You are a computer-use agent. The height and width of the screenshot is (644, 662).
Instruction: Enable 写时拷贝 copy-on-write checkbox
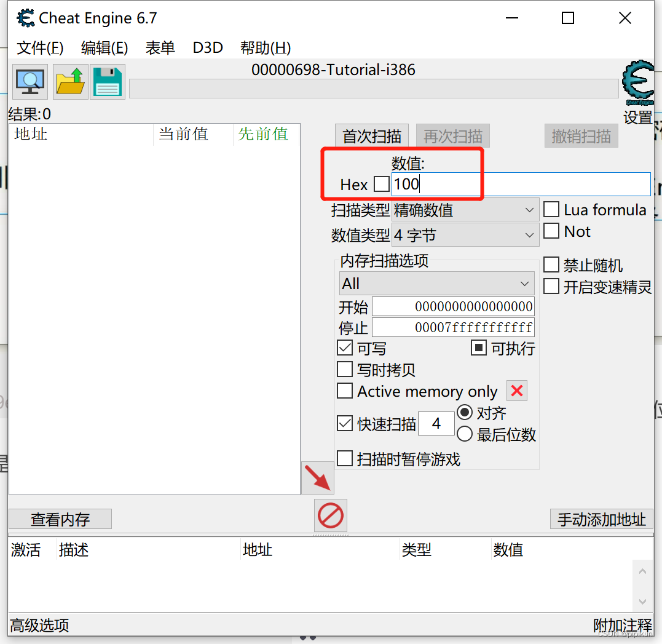pos(345,369)
